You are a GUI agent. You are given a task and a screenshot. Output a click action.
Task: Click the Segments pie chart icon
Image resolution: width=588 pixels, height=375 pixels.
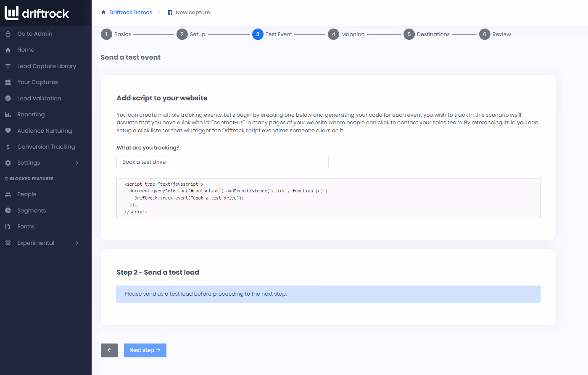point(8,210)
